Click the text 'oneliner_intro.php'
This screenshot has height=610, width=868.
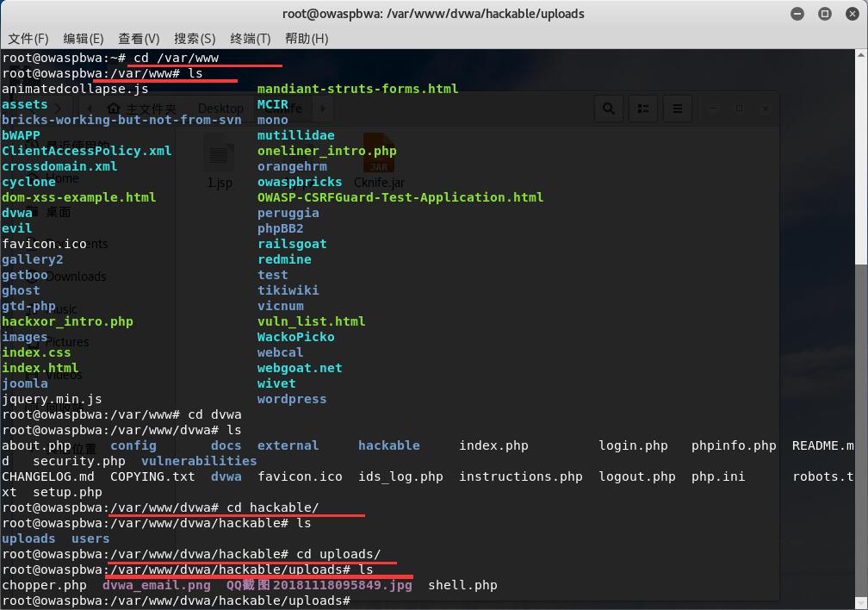pos(326,151)
